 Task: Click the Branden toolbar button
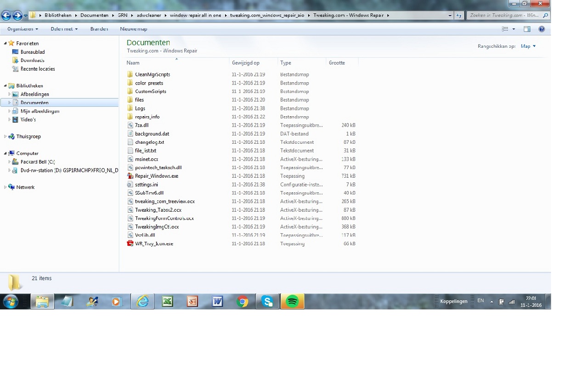pyautogui.click(x=99, y=29)
